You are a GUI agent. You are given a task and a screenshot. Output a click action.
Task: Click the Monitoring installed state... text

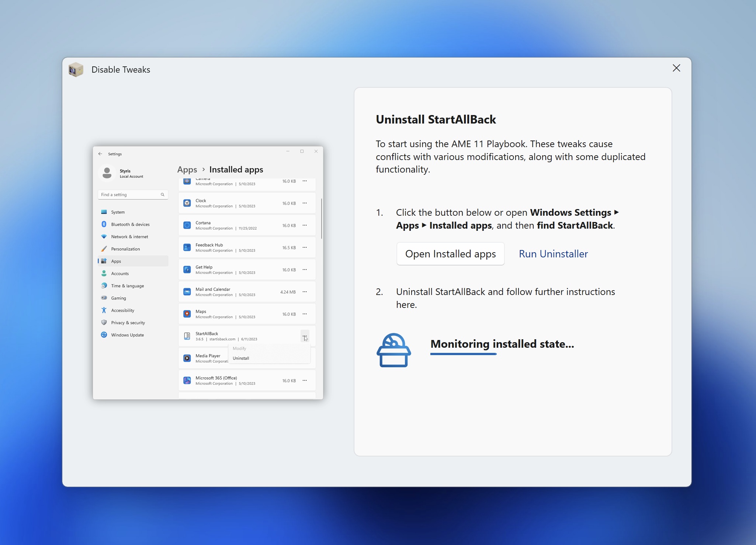(502, 344)
